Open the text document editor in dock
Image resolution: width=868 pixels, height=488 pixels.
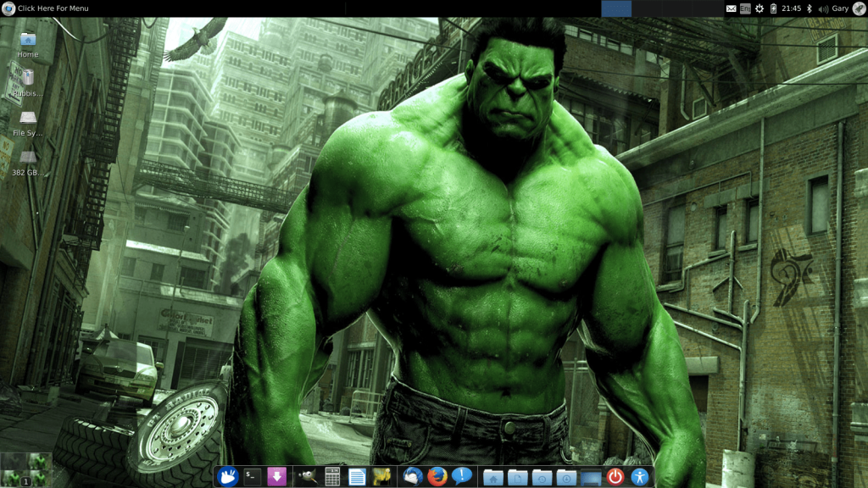pos(357,476)
